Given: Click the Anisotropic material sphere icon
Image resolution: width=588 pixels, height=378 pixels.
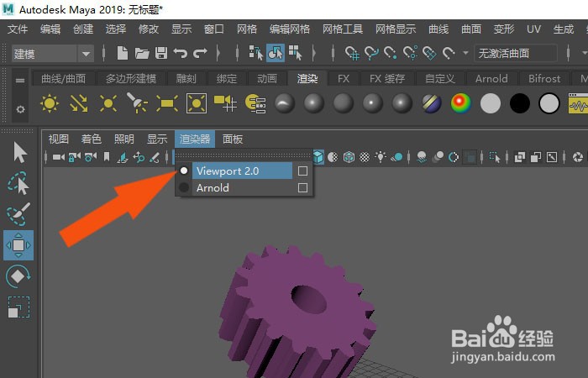Looking at the screenshot, I should click(285, 103).
